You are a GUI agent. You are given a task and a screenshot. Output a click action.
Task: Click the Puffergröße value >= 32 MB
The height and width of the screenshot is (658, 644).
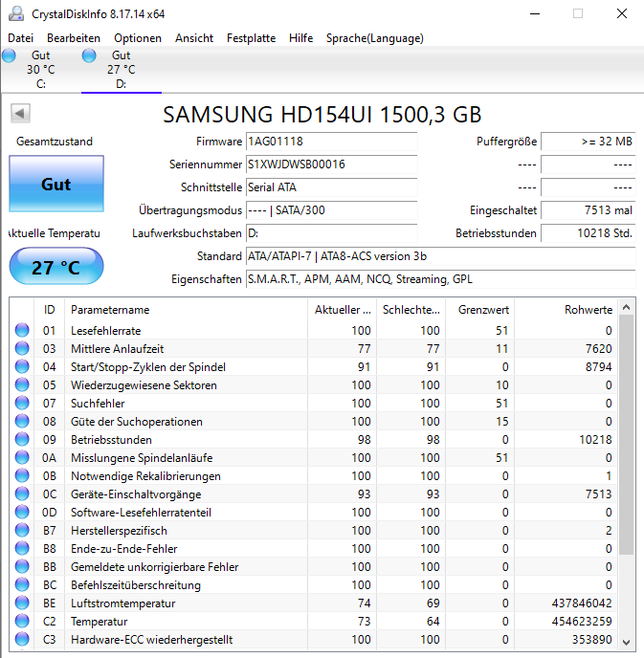click(x=588, y=142)
